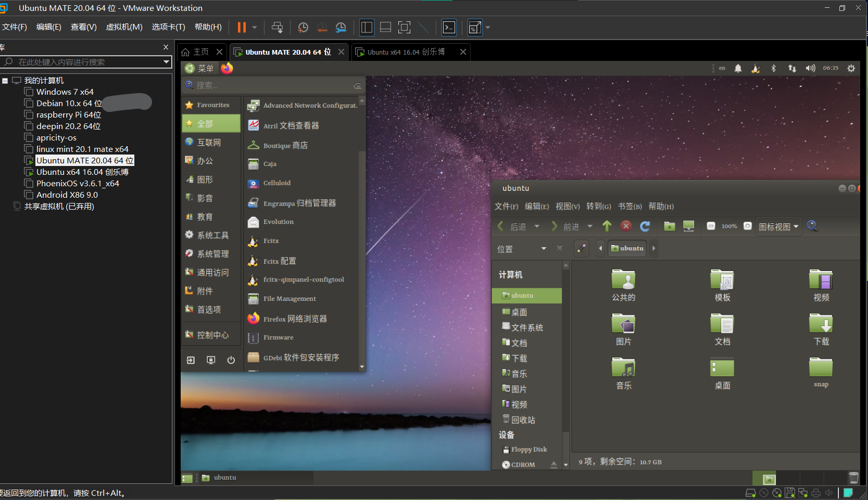Open the 图标视图 view mode dropdown
Viewport: 868px width, 500px height.
pos(778,227)
